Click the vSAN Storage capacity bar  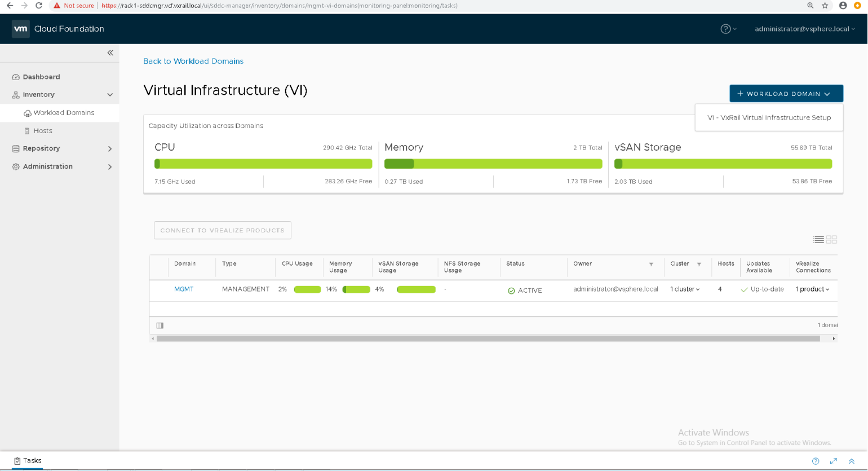click(723, 164)
